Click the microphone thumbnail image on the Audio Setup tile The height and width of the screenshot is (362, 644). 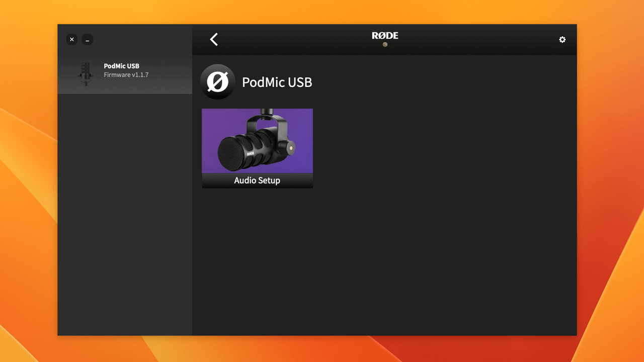[x=257, y=141]
